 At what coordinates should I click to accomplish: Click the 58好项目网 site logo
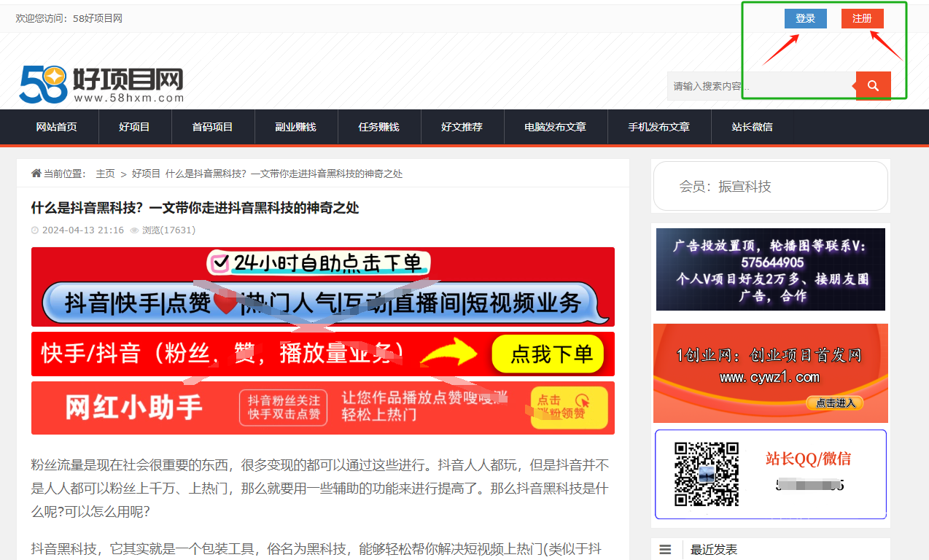pos(101,84)
